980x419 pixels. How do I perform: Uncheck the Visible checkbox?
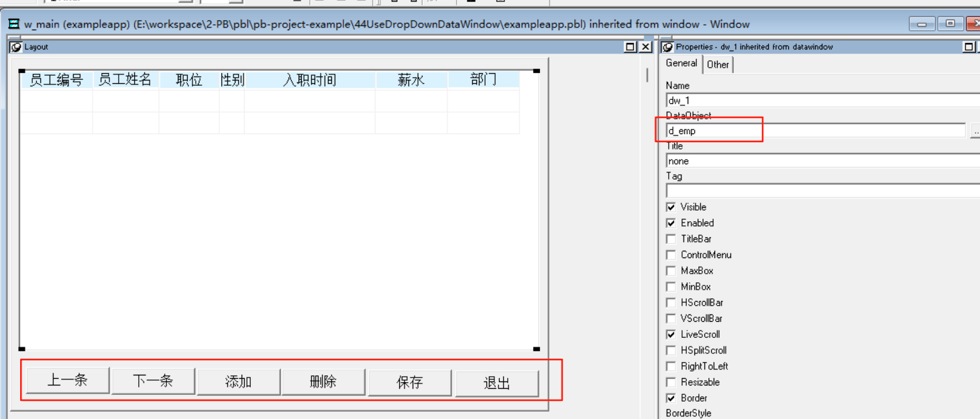click(x=671, y=206)
